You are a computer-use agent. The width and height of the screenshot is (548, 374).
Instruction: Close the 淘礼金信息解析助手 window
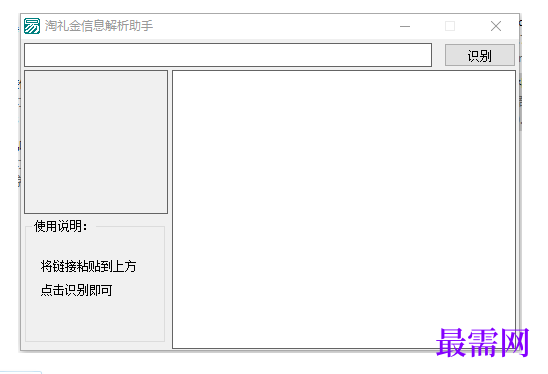click(x=496, y=26)
